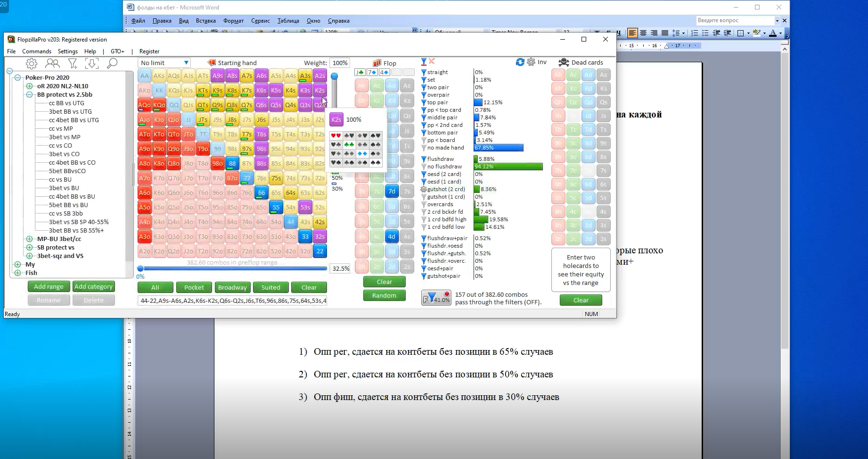Collapse the Poker-Pro 2020 tree node
This screenshot has height=459, width=868.
click(x=17, y=77)
